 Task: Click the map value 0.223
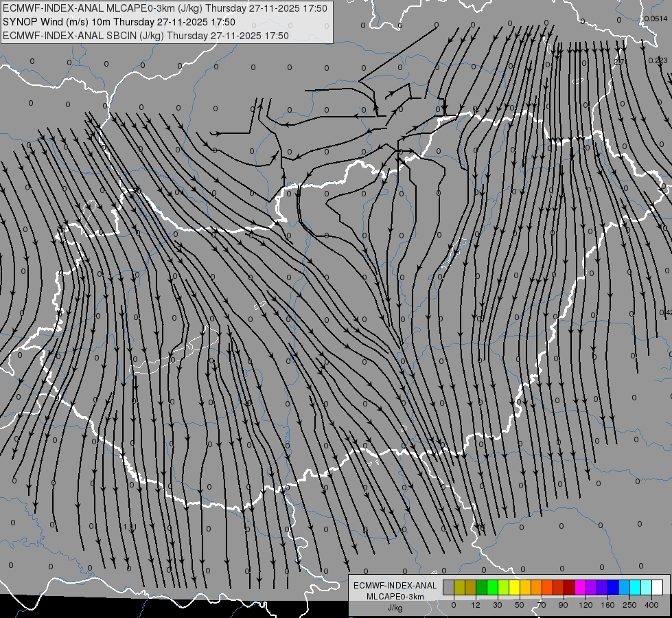point(658,60)
